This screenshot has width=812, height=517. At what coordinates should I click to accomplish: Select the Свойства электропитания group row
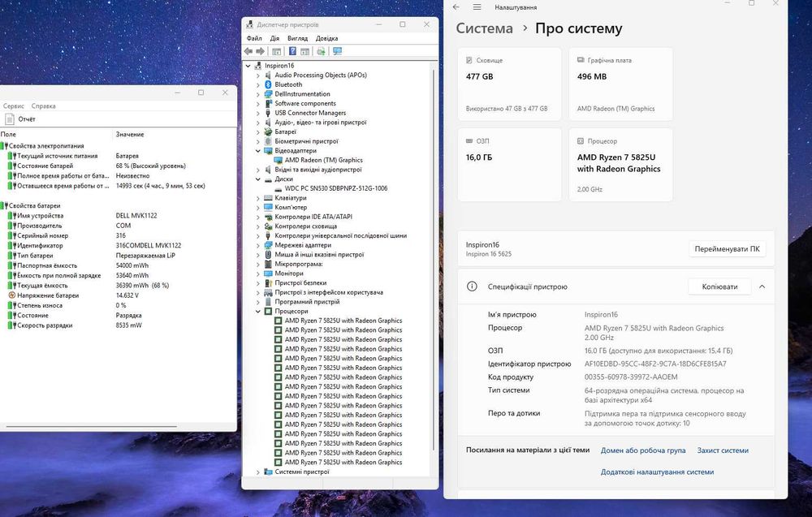pyautogui.click(x=118, y=146)
